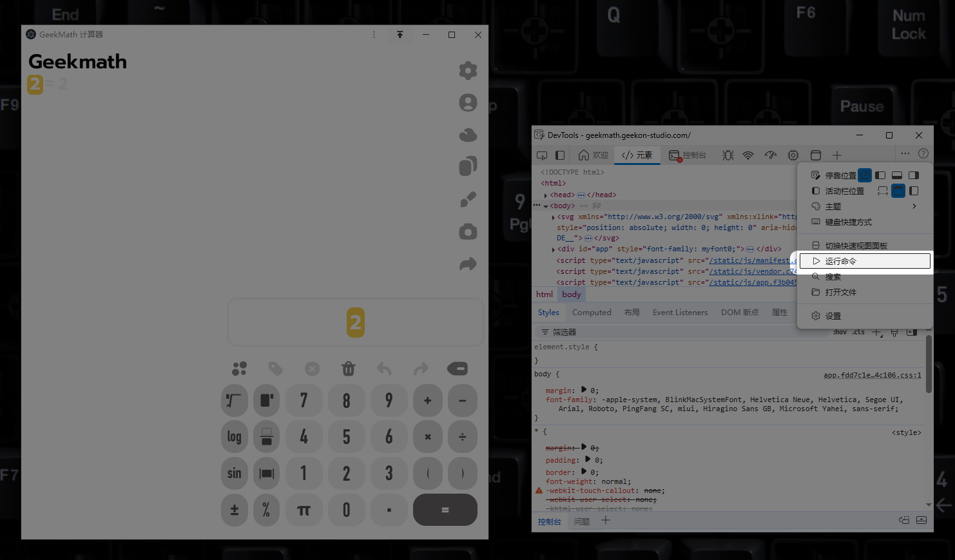Set activity bar position to top
955x560 pixels.
tap(898, 191)
